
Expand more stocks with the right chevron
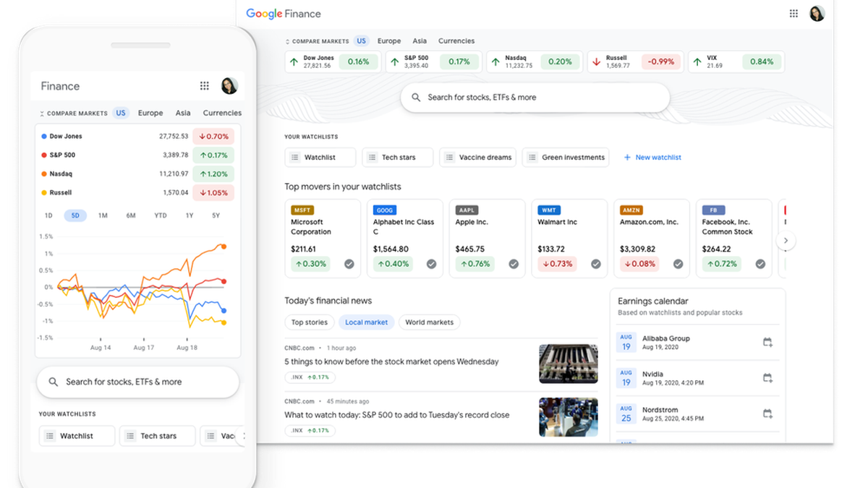click(x=786, y=240)
